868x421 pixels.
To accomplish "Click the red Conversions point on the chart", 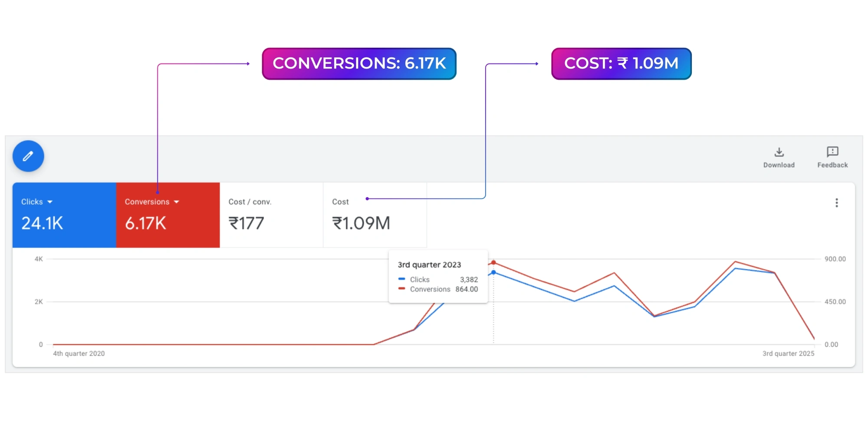I will [493, 261].
